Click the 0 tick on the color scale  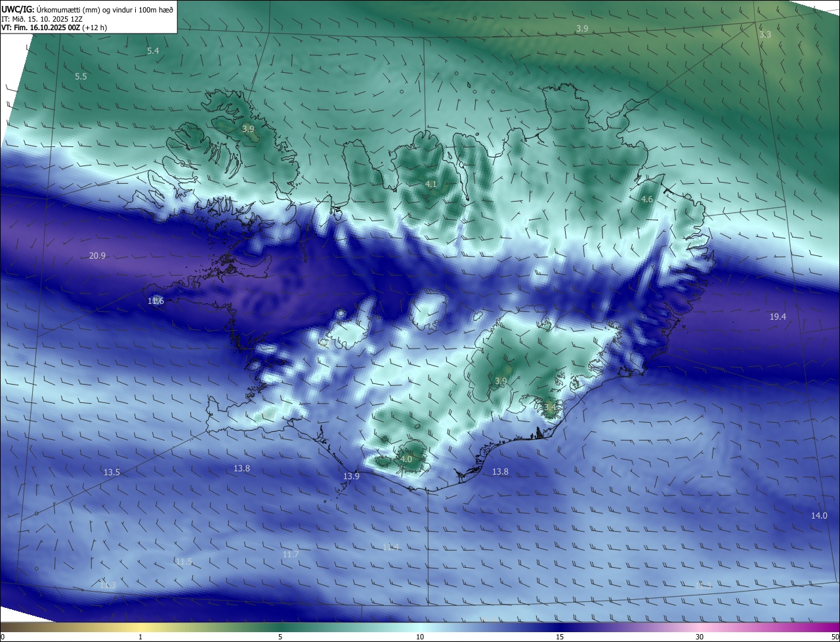tap(3, 637)
